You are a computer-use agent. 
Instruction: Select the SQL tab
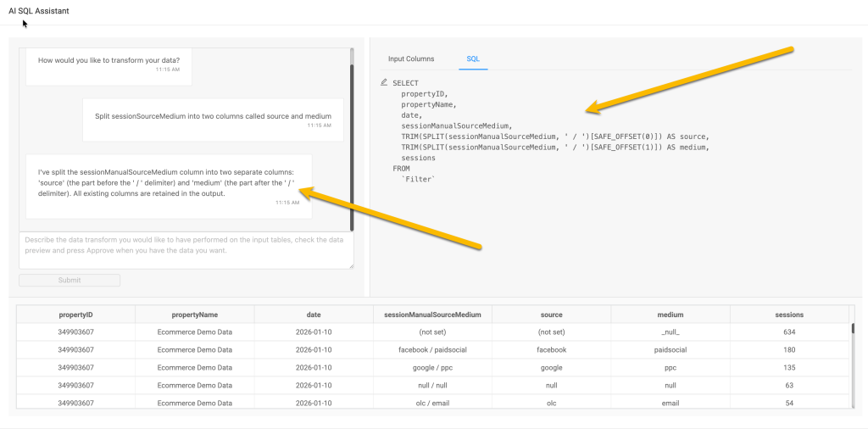pyautogui.click(x=473, y=58)
